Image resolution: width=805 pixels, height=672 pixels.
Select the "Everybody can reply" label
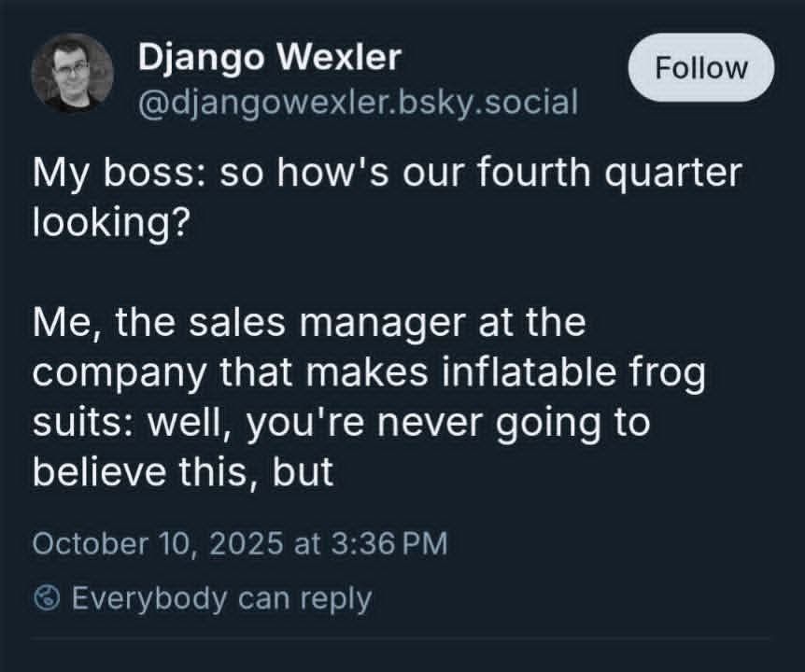coord(221,597)
